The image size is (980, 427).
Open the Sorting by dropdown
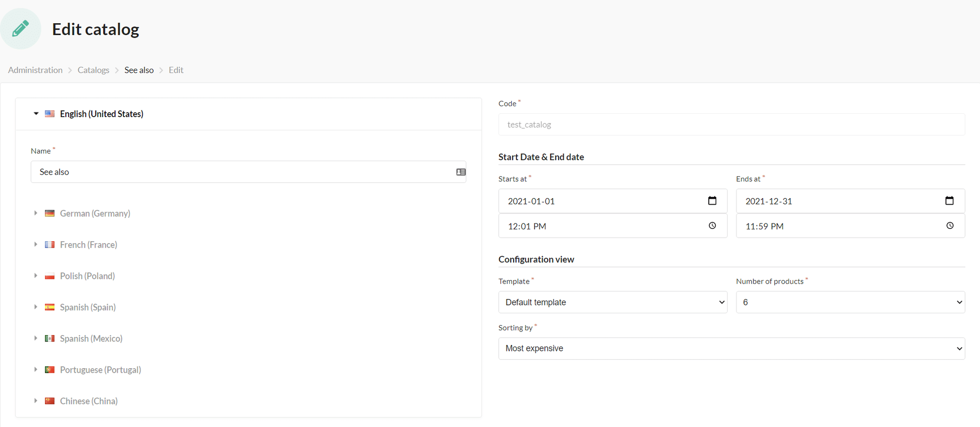(x=732, y=348)
